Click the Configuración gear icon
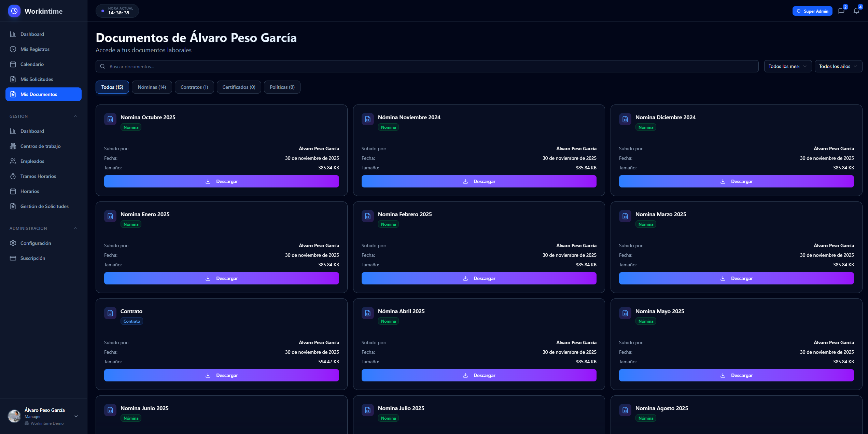 [13, 243]
